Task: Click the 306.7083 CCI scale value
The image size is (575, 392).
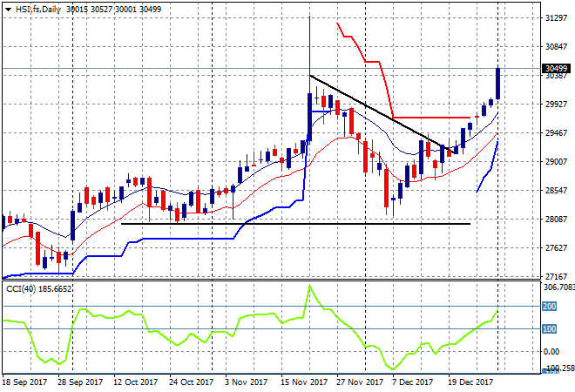Action: [x=558, y=287]
